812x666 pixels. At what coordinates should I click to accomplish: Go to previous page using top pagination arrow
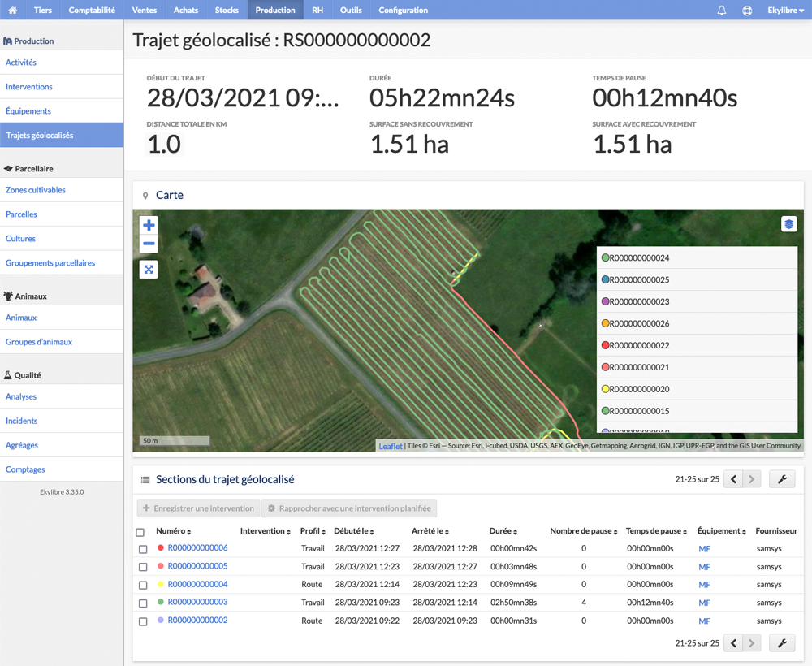coord(733,479)
